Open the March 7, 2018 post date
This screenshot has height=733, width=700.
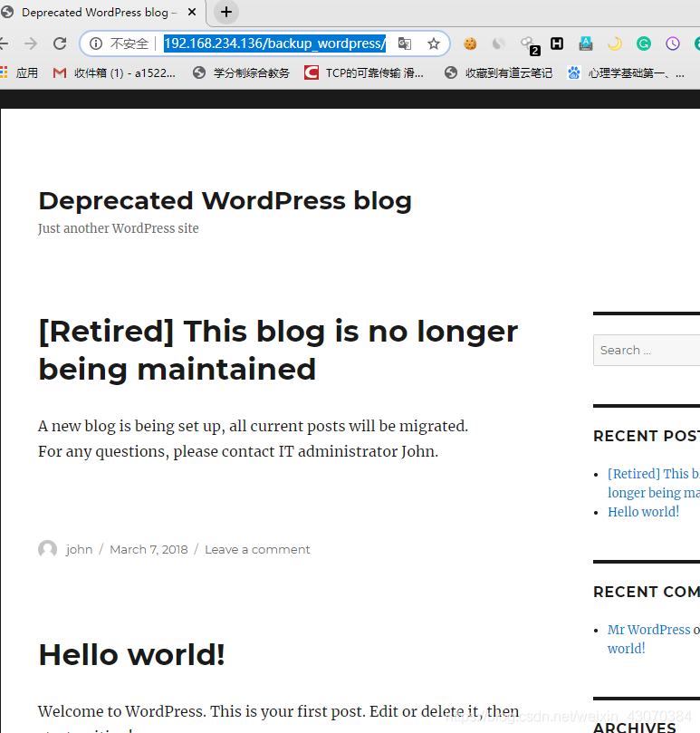tap(149, 549)
